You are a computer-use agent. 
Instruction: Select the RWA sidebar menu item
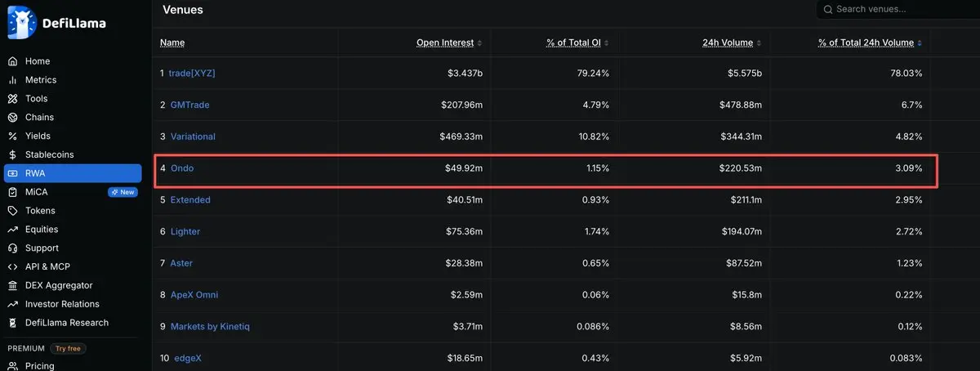coord(73,173)
